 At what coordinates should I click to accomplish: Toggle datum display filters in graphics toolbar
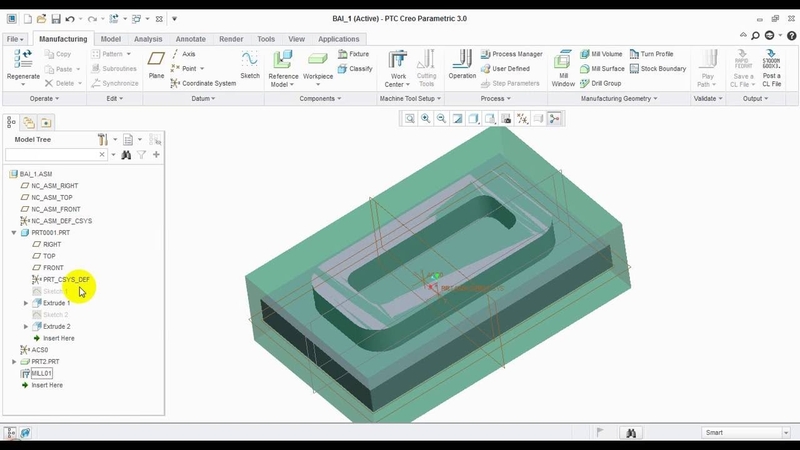pyautogui.click(x=522, y=119)
